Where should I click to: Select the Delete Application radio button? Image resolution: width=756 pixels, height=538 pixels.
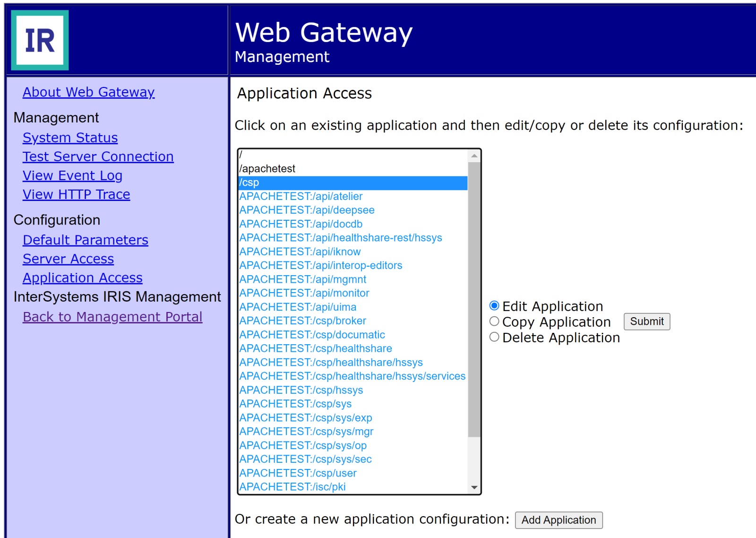tap(494, 337)
